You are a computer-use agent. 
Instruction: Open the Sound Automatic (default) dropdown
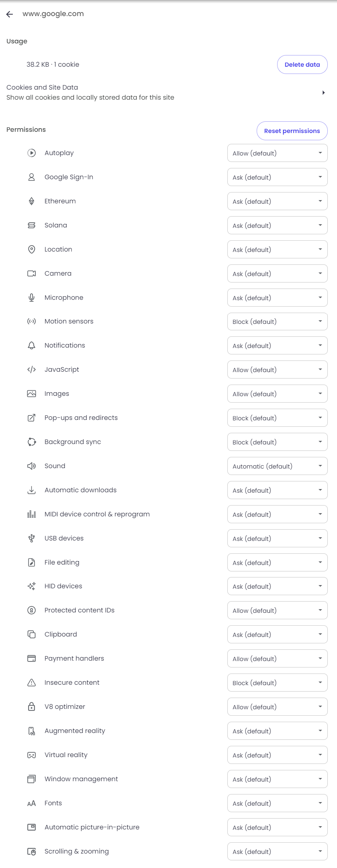(277, 466)
